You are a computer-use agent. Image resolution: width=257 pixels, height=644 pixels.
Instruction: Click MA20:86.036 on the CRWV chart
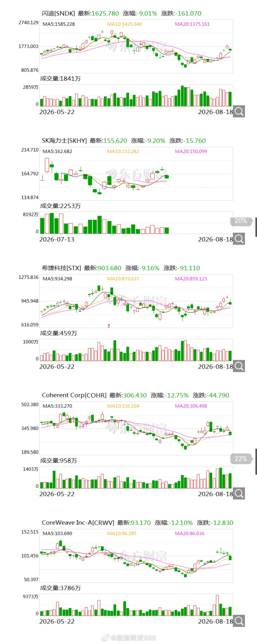190,533
